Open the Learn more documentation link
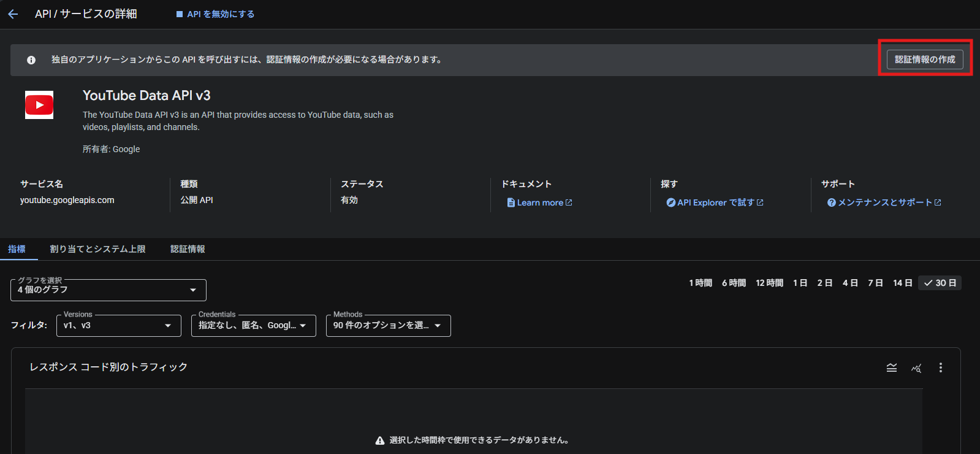 pos(540,202)
